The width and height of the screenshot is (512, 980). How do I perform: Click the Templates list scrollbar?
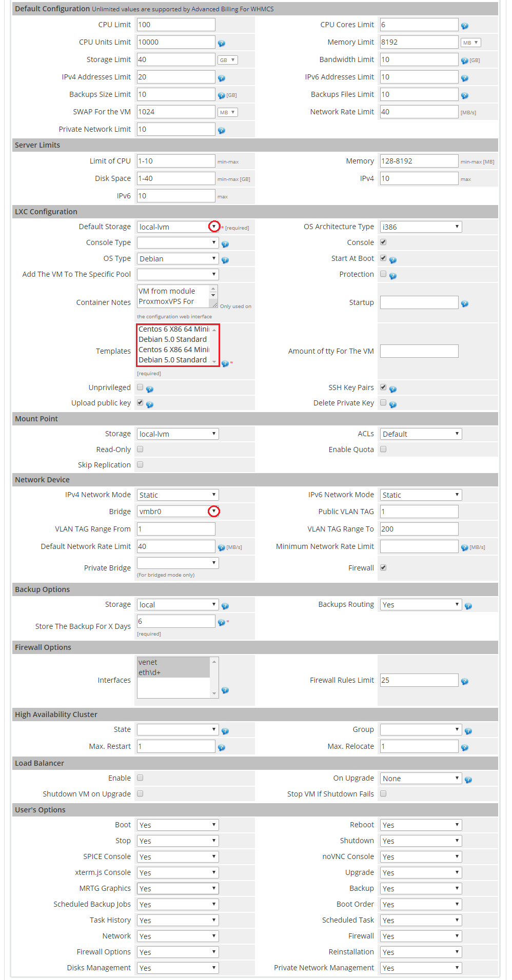pyautogui.click(x=214, y=345)
